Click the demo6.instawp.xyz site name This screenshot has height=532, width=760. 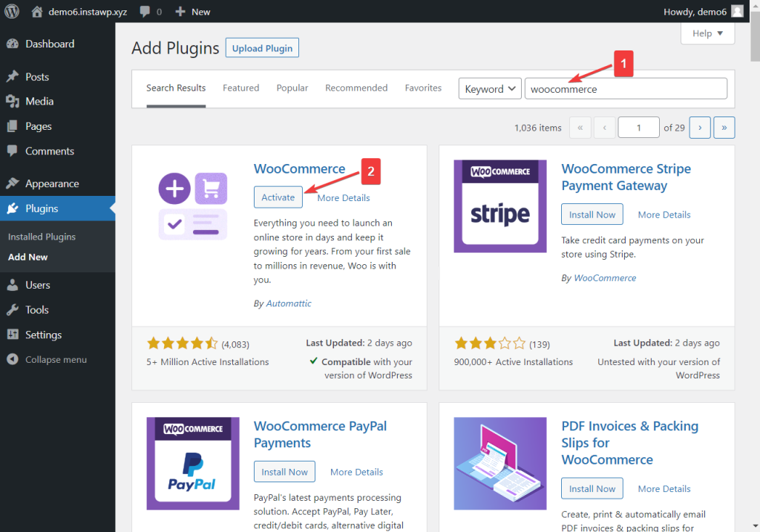pyautogui.click(x=88, y=12)
